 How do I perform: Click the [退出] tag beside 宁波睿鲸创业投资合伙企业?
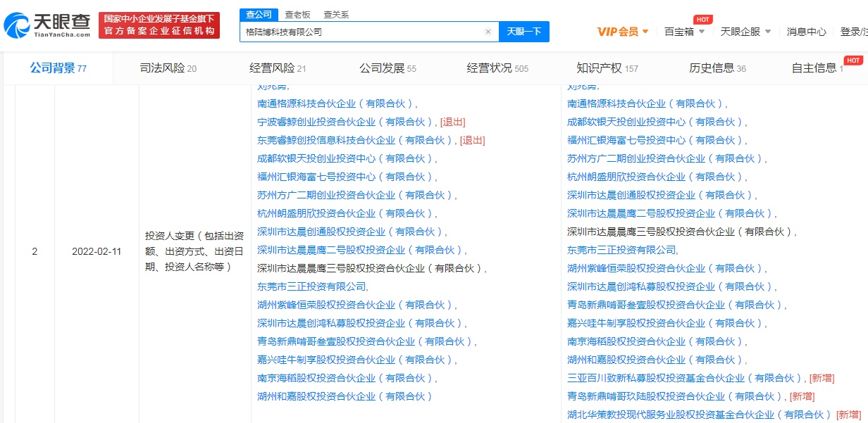(x=452, y=122)
